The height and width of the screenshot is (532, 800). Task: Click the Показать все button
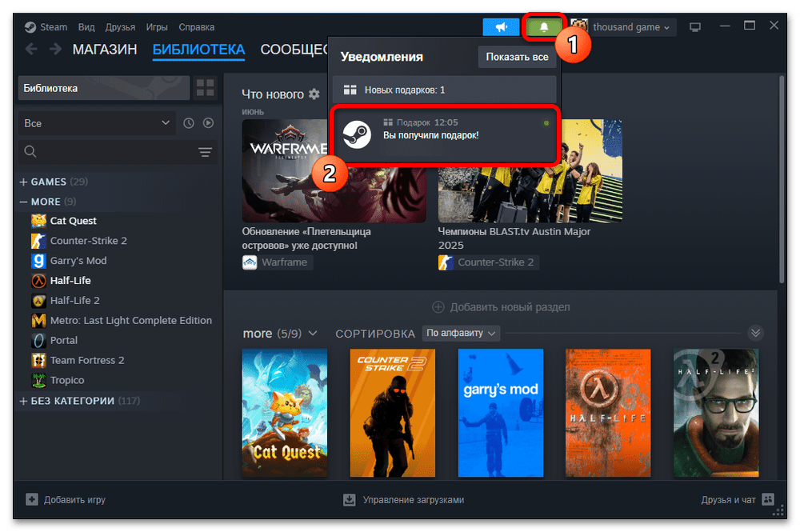tap(517, 57)
